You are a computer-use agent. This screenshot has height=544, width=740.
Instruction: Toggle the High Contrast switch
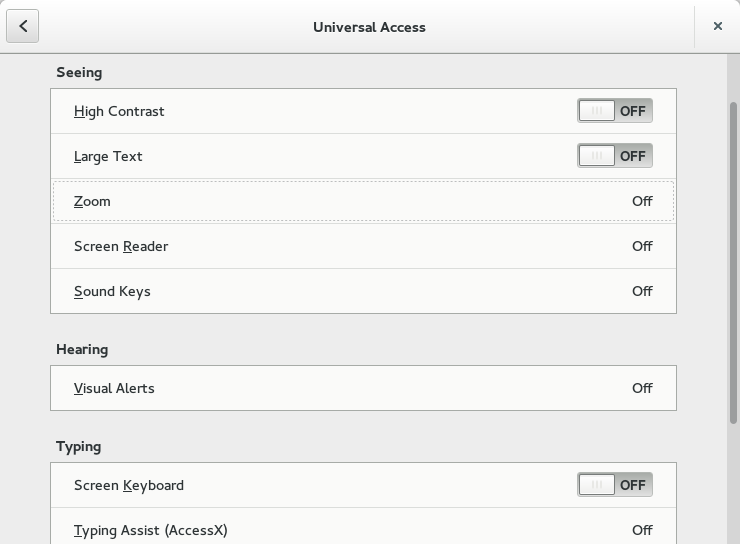pos(614,111)
